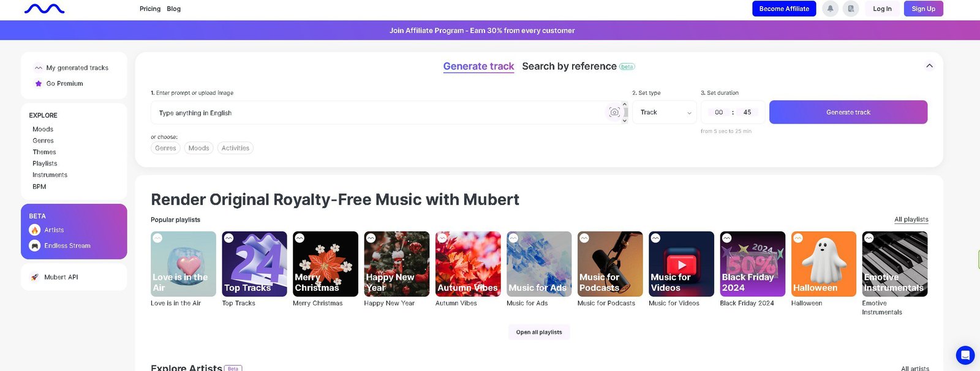Toggle the Moods chip
This screenshot has height=371, width=980.
(198, 148)
